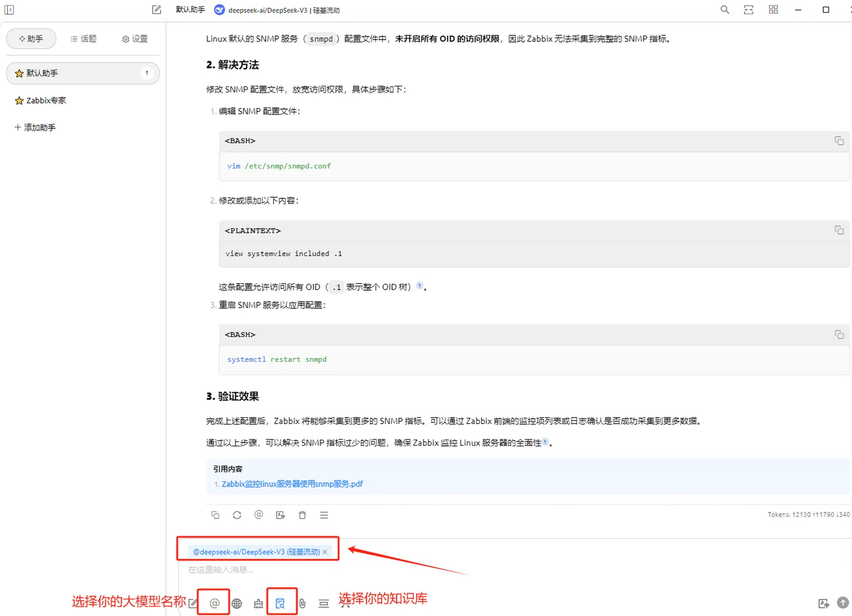Copy the vim snmpd.conf code block
Screen dimensions: 852x616
pyautogui.click(x=839, y=140)
